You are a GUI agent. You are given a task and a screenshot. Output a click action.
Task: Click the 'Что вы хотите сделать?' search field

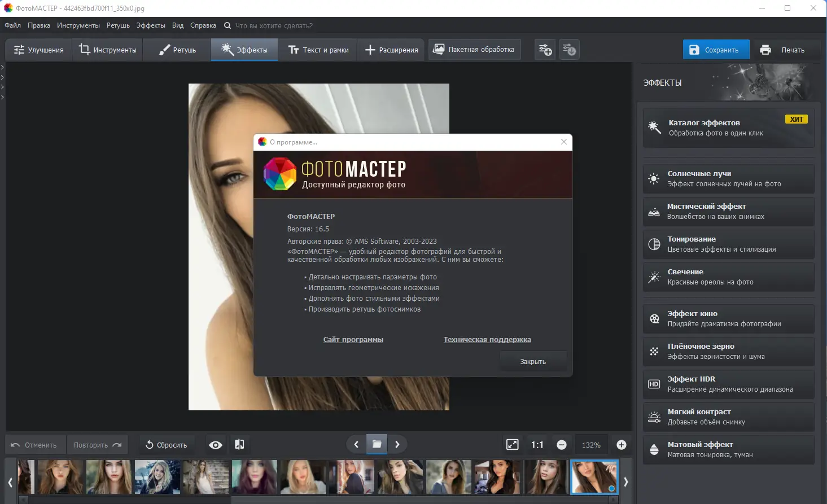[x=274, y=25]
